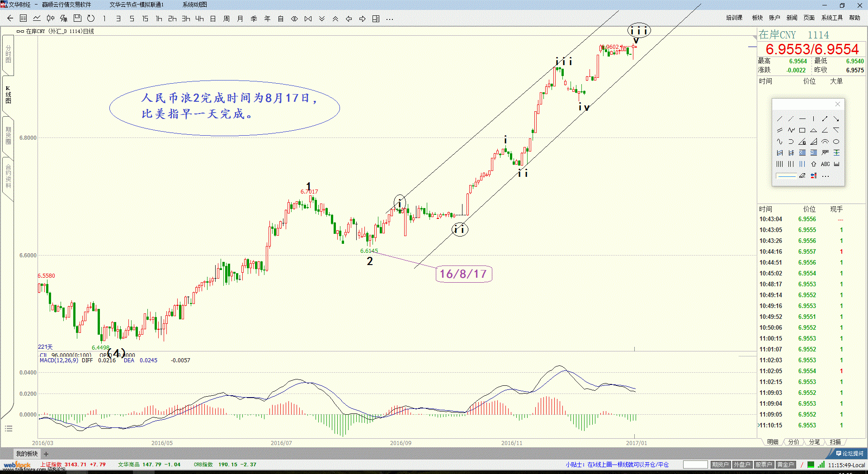Switch to the 期货圈 side tab

tap(8, 135)
